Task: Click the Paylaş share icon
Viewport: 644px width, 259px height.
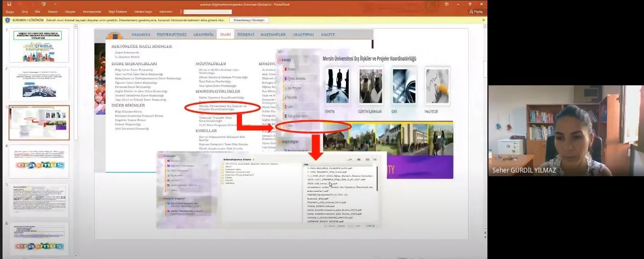Action: (x=476, y=12)
